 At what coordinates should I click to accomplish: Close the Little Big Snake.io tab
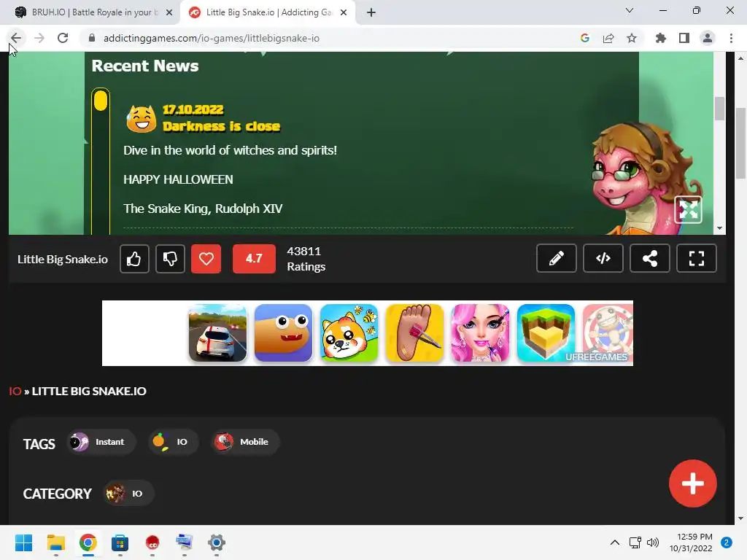pos(344,12)
